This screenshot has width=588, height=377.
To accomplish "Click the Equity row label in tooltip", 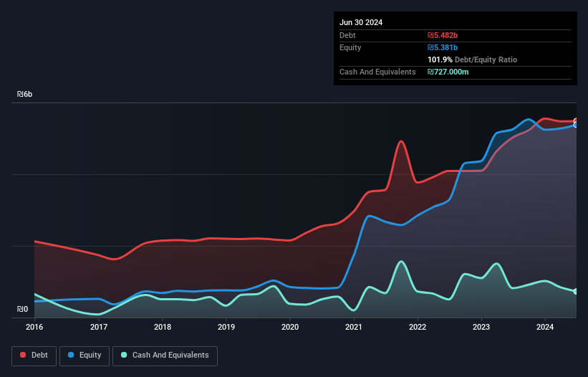I will (350, 47).
